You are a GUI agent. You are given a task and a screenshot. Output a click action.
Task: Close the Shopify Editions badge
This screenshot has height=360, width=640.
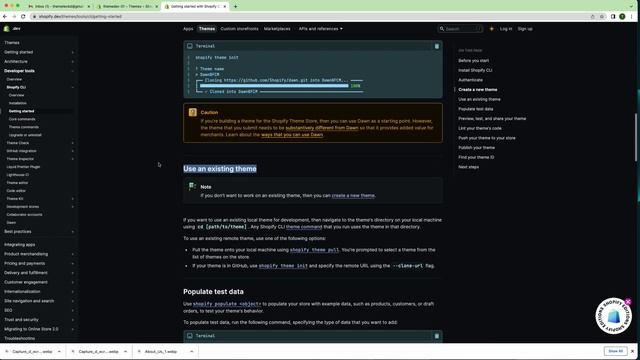coord(628,302)
